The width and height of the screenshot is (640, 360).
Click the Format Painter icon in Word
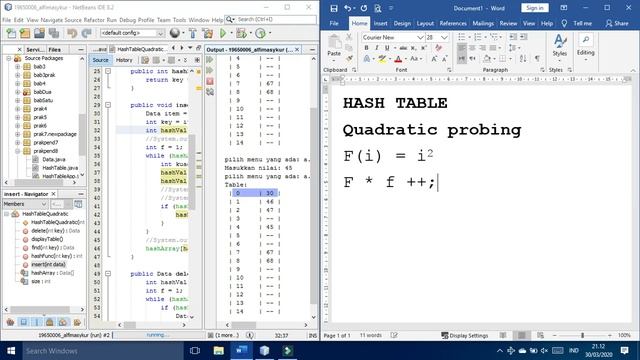click(349, 59)
